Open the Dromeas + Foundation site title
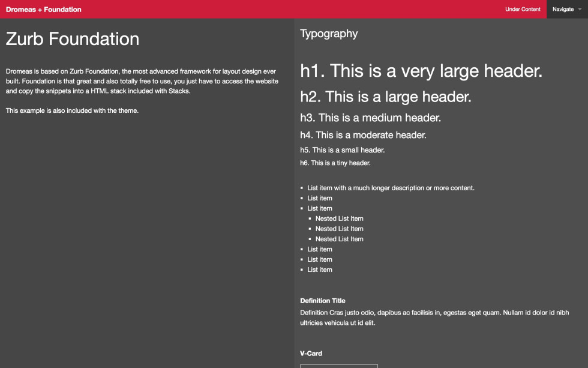The width and height of the screenshot is (588, 368). (x=43, y=10)
